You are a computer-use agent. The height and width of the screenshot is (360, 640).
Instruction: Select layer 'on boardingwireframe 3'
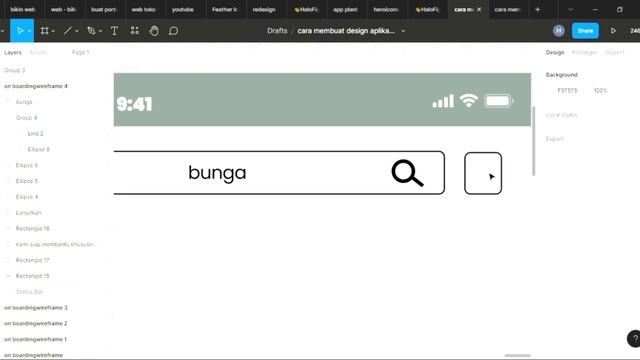point(36,308)
